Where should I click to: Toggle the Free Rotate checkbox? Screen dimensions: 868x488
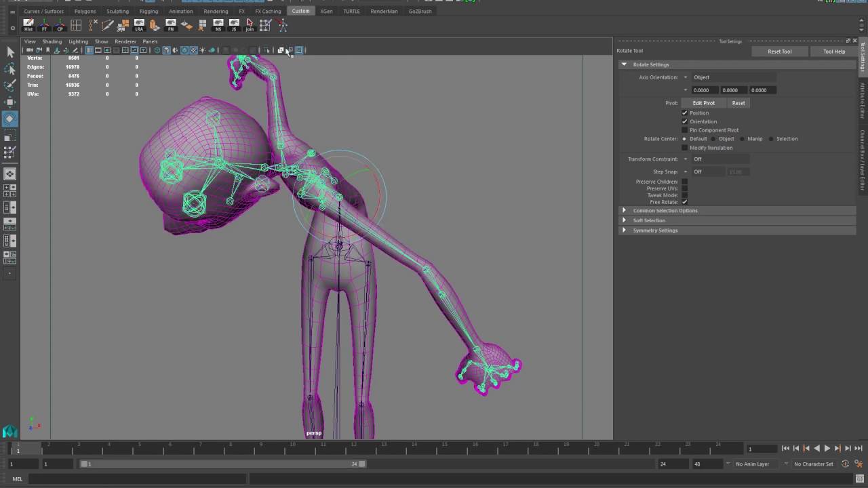point(684,202)
